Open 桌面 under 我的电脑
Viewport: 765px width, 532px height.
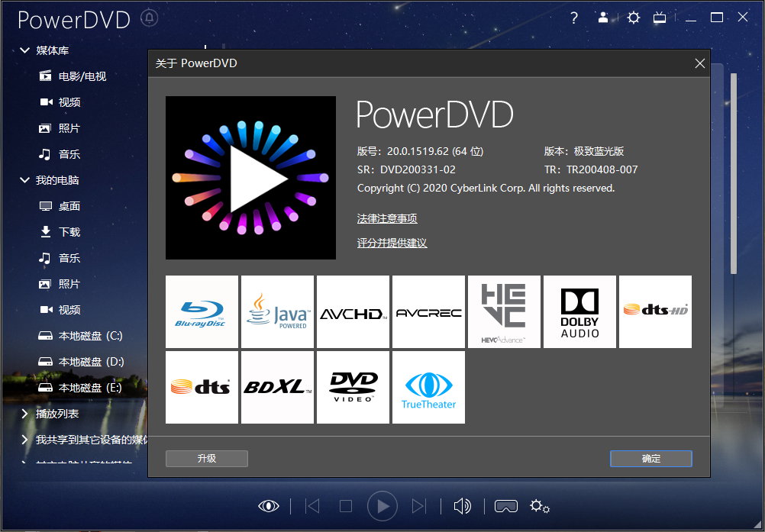[60, 206]
